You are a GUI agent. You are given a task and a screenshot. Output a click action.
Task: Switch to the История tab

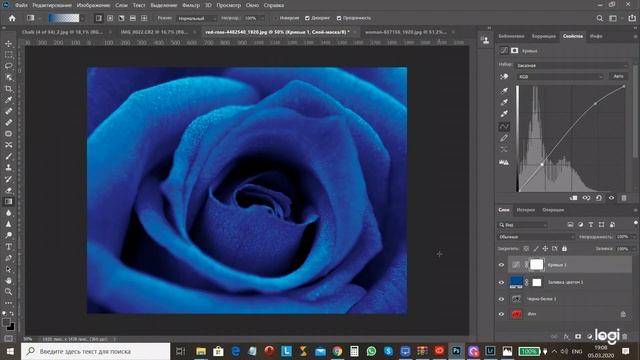click(526, 210)
